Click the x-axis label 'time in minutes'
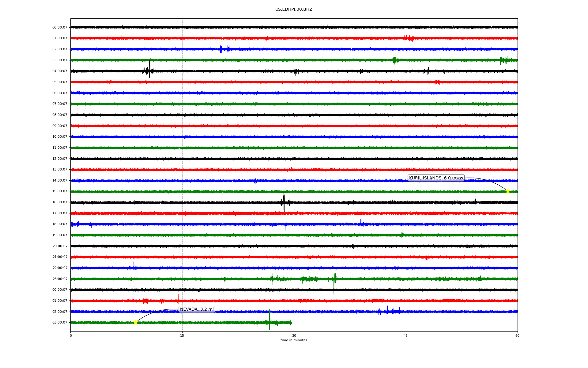 click(x=294, y=340)
